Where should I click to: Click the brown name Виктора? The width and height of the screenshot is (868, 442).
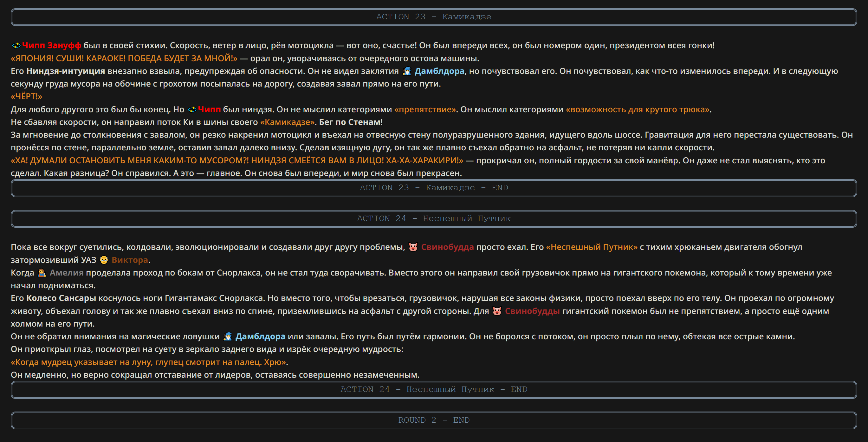tap(130, 260)
